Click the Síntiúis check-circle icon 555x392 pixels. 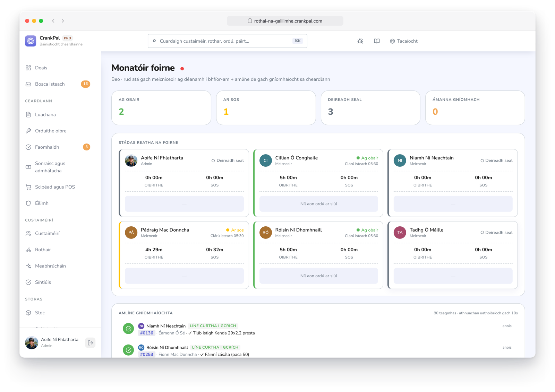(28, 282)
